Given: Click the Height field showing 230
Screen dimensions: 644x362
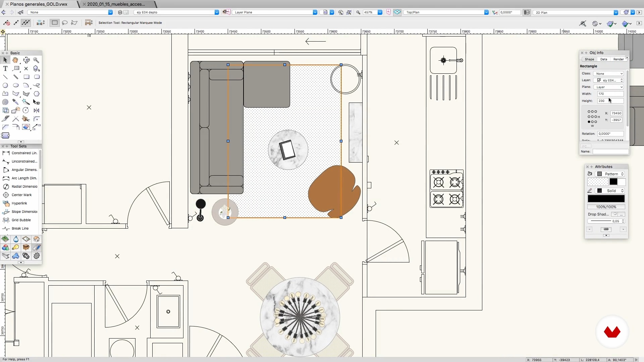Looking at the screenshot, I should [610, 101].
